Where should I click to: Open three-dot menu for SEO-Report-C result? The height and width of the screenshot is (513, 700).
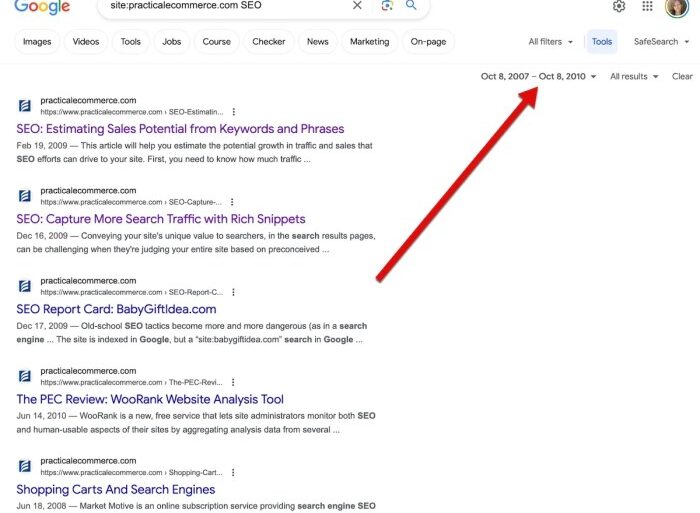(233, 292)
